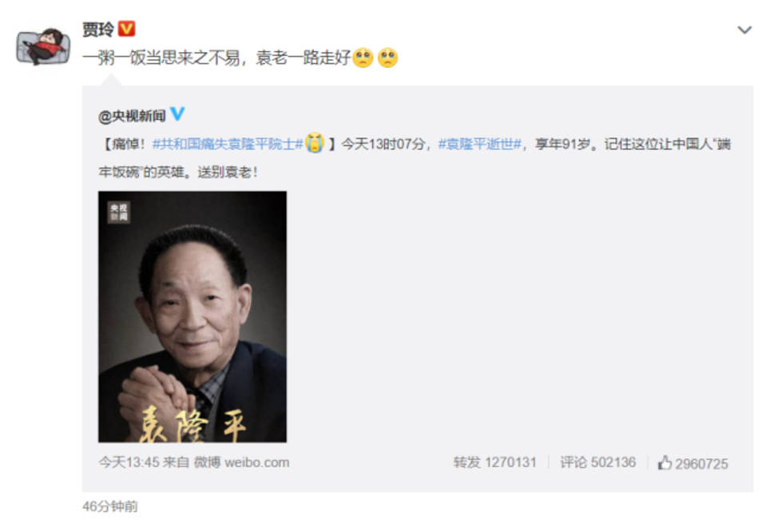Click the second sad face emoji
The height and width of the screenshot is (532, 762).
click(388, 58)
